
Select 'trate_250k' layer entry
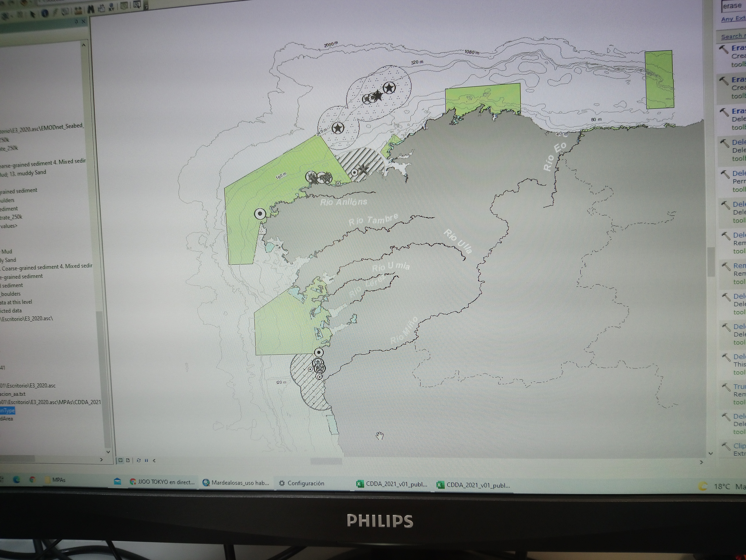click(x=11, y=217)
